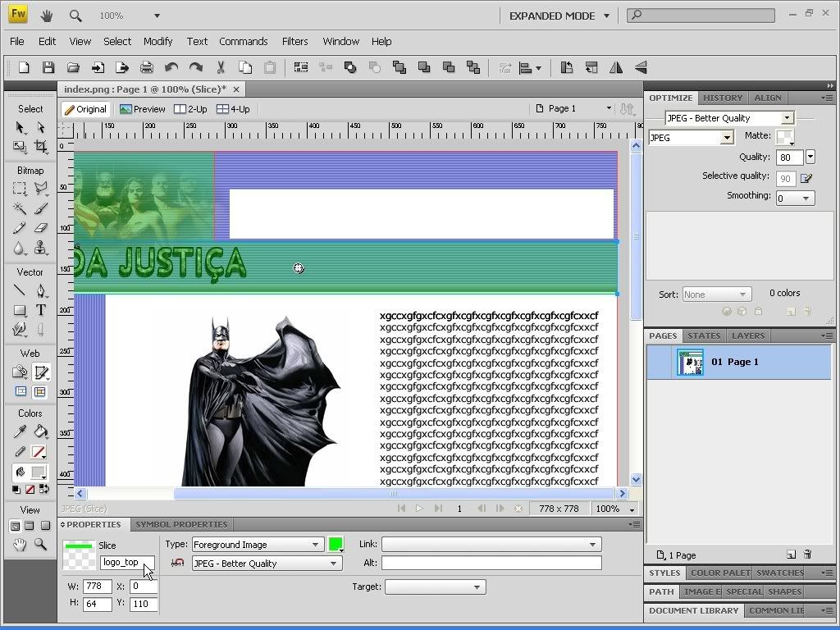Image resolution: width=840 pixels, height=630 pixels.
Task: Select the Marquee tool
Action: coord(20,188)
